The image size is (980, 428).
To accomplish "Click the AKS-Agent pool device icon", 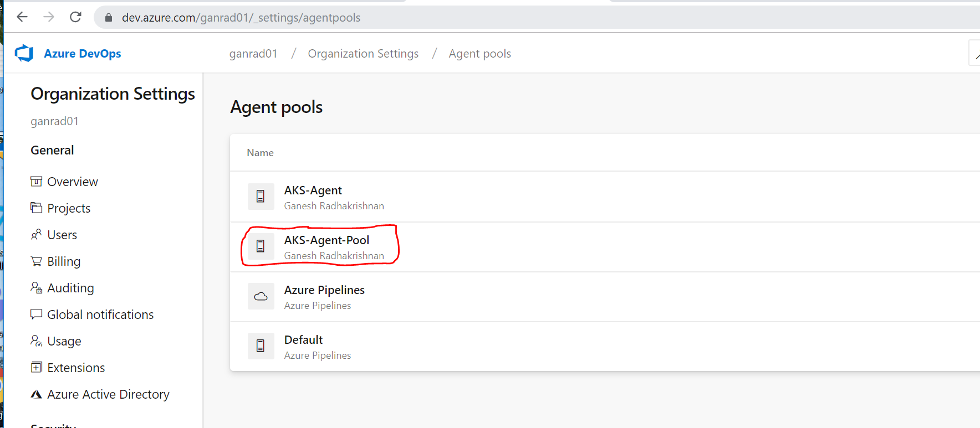I will tap(261, 197).
